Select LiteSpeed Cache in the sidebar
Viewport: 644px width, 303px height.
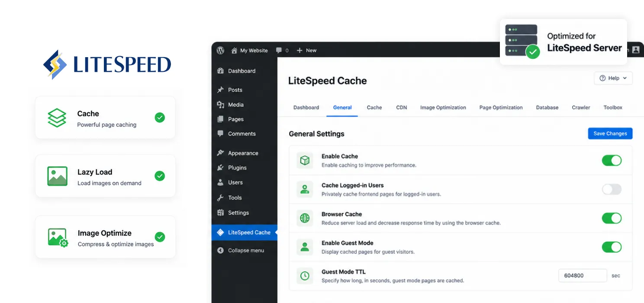coord(244,232)
